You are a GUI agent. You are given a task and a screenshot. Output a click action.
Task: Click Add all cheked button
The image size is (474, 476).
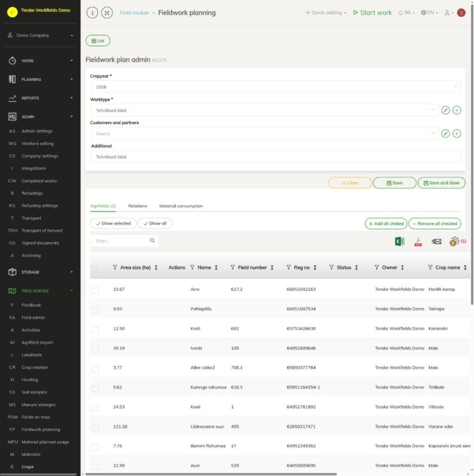pyautogui.click(x=386, y=224)
